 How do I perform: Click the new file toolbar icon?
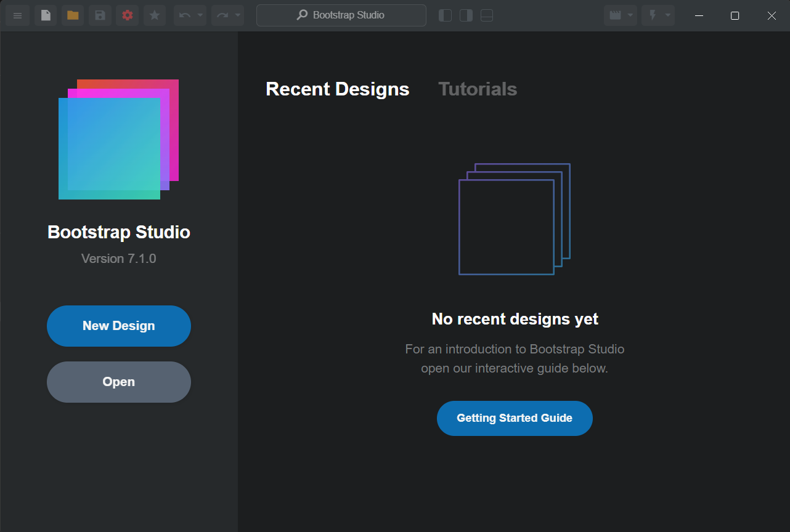click(x=46, y=15)
